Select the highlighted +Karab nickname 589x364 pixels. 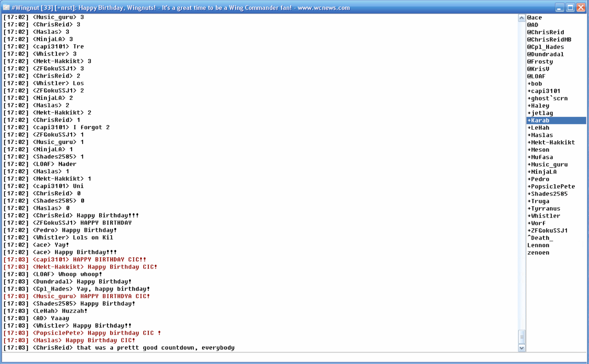[x=538, y=120]
